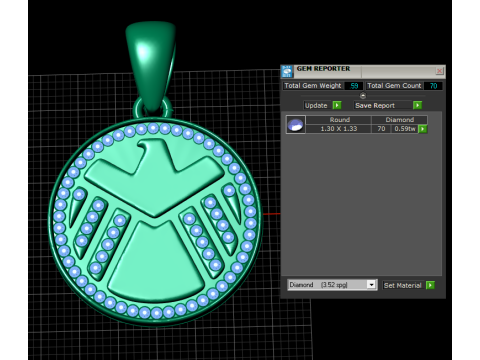Click the small collapse circle below totals

(x=363, y=96)
